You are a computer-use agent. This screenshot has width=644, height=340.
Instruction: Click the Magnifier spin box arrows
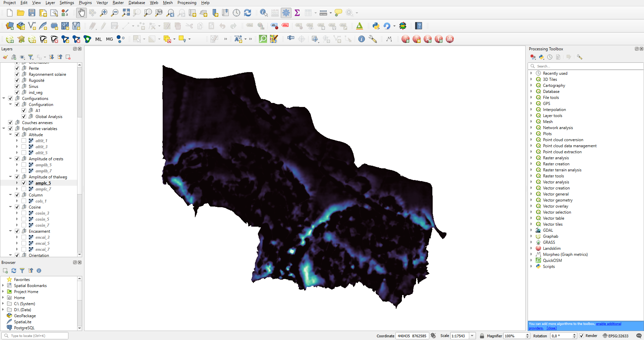coord(527,336)
